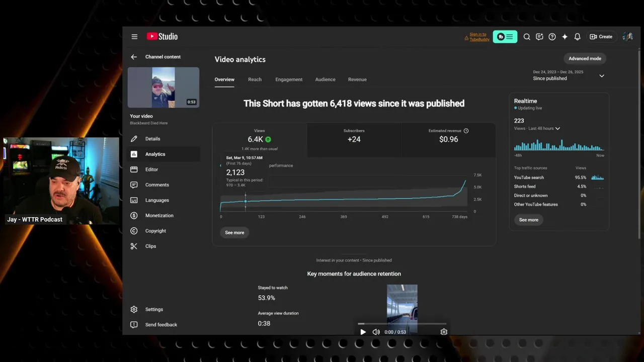Screen dimensions: 644x362
Task: Click the Settings gear in sidebar
Action: (x=134, y=309)
